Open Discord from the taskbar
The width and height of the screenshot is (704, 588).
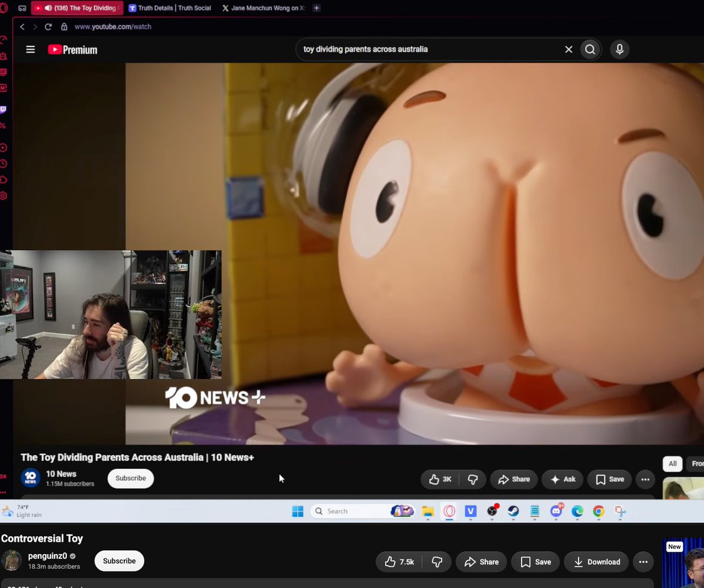[x=556, y=511]
